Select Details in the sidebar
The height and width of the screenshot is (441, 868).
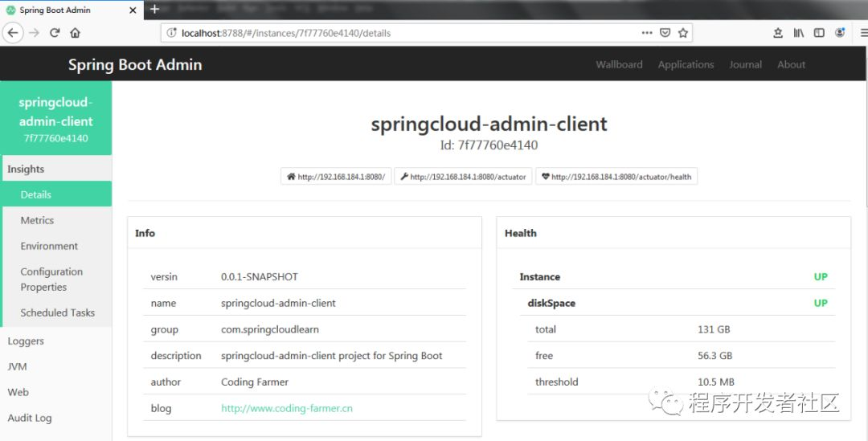click(x=57, y=194)
